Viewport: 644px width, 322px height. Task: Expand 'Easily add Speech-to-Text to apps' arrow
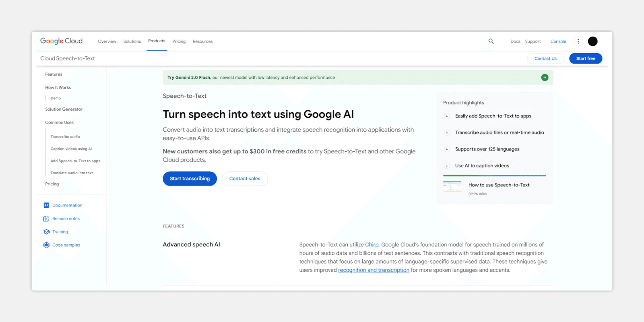tap(447, 116)
